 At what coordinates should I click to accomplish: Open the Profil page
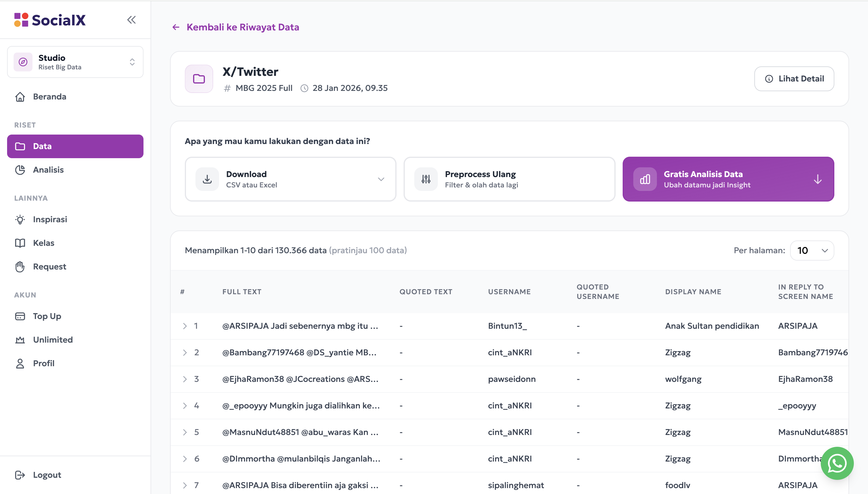tap(75, 363)
